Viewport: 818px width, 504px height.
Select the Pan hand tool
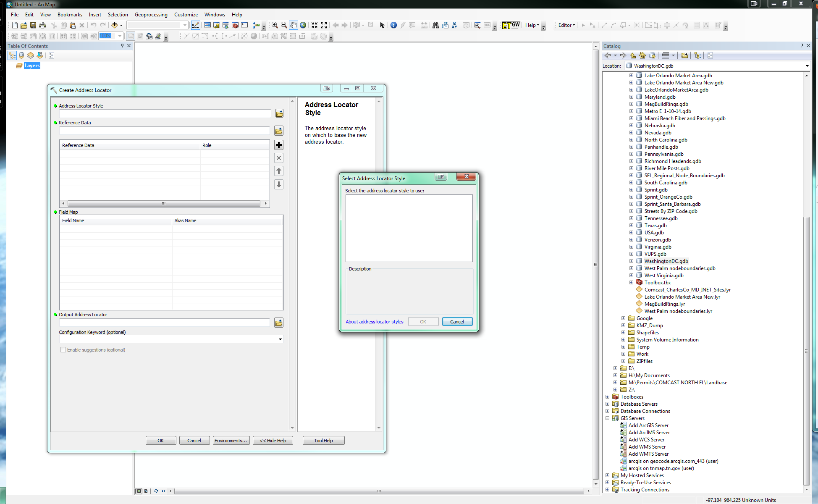click(293, 25)
